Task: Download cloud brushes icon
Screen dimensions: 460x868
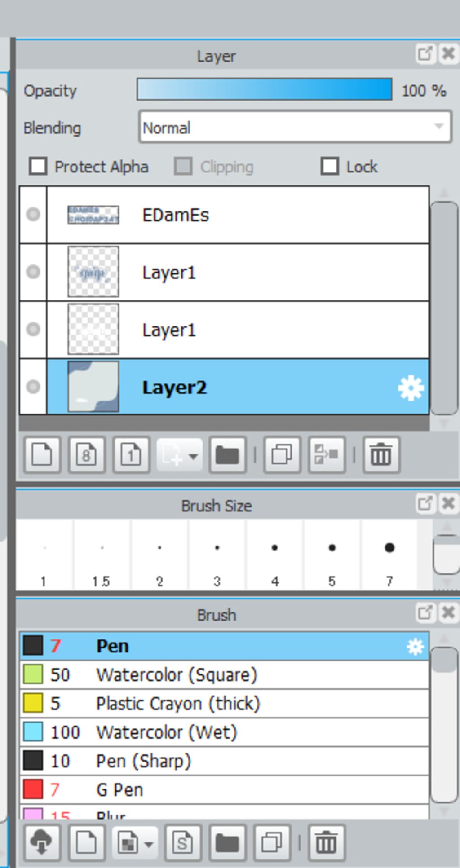Action: pyautogui.click(x=42, y=842)
